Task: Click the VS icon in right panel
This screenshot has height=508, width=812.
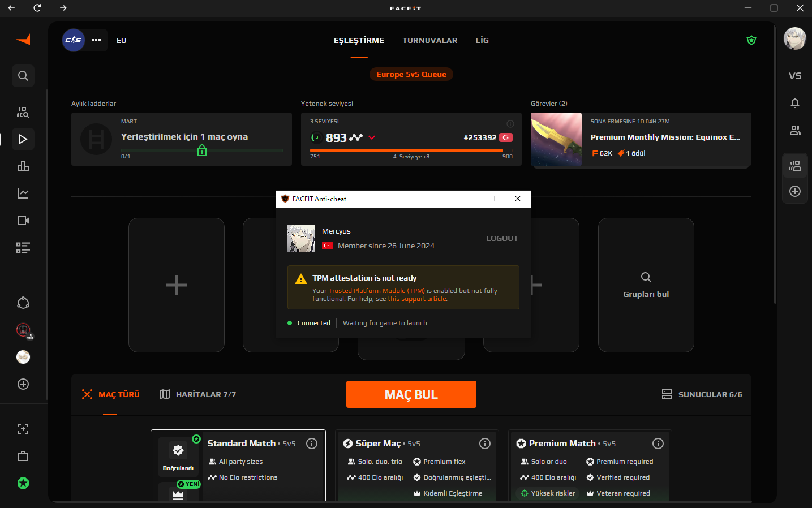Action: click(795, 76)
